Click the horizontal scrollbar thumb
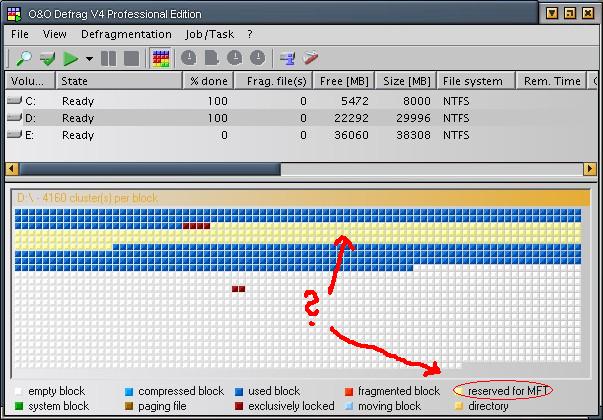Image resolution: width=603 pixels, height=420 pixels. pos(150,169)
